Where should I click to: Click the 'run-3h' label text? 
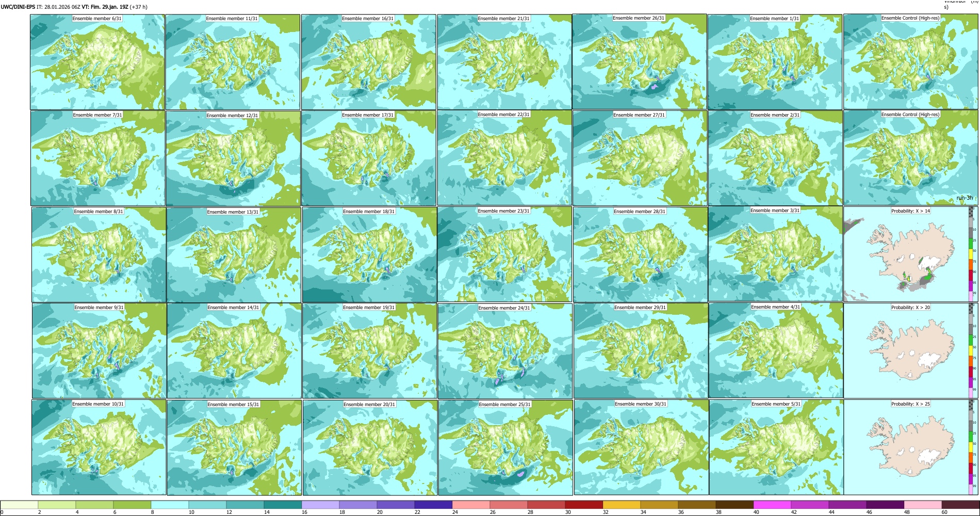click(x=965, y=198)
